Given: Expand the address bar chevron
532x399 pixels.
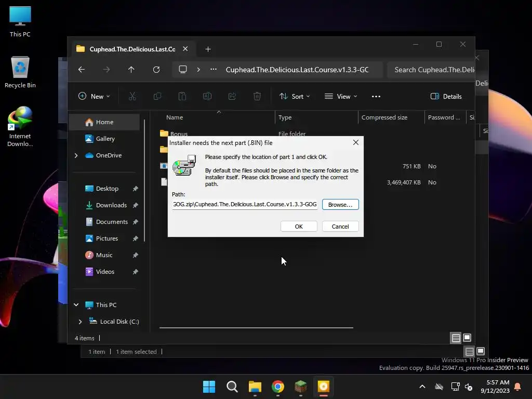Looking at the screenshot, I should [198, 70].
